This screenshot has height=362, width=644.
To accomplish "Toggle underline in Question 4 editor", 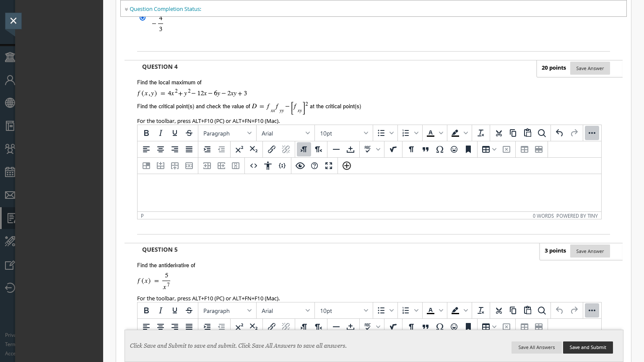I will pos(175,133).
